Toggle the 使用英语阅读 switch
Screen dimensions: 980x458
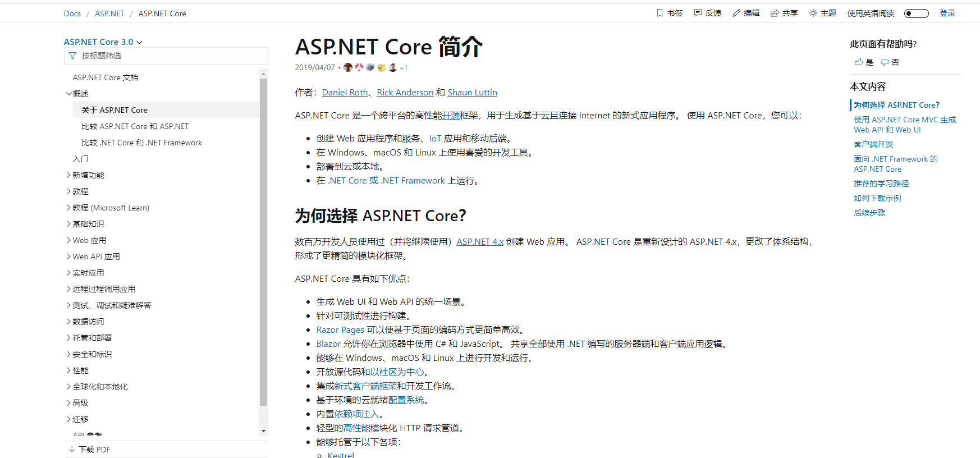pos(916,13)
